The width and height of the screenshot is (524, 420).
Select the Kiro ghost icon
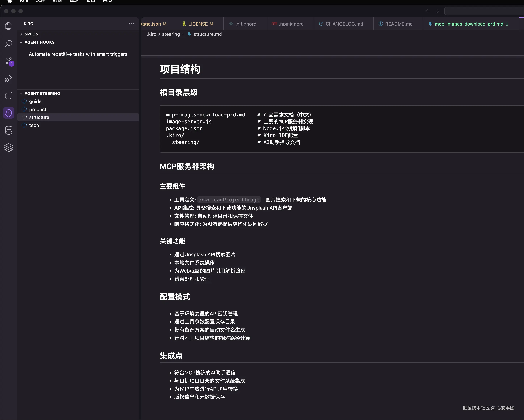pos(8,113)
